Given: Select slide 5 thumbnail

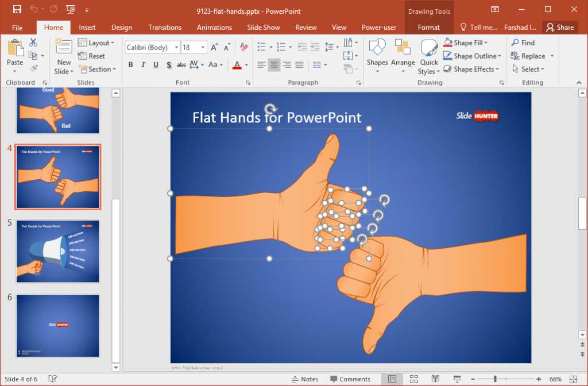Looking at the screenshot, I should [x=57, y=251].
